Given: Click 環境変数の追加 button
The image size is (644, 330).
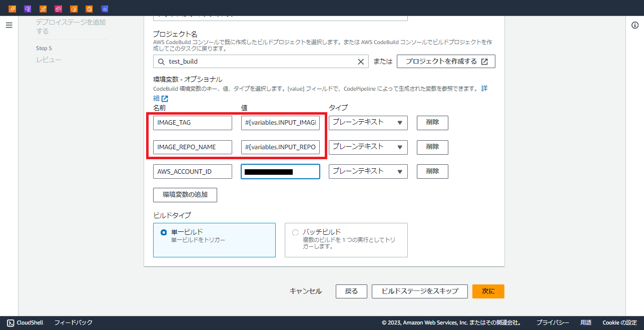Looking at the screenshot, I should point(185,195).
